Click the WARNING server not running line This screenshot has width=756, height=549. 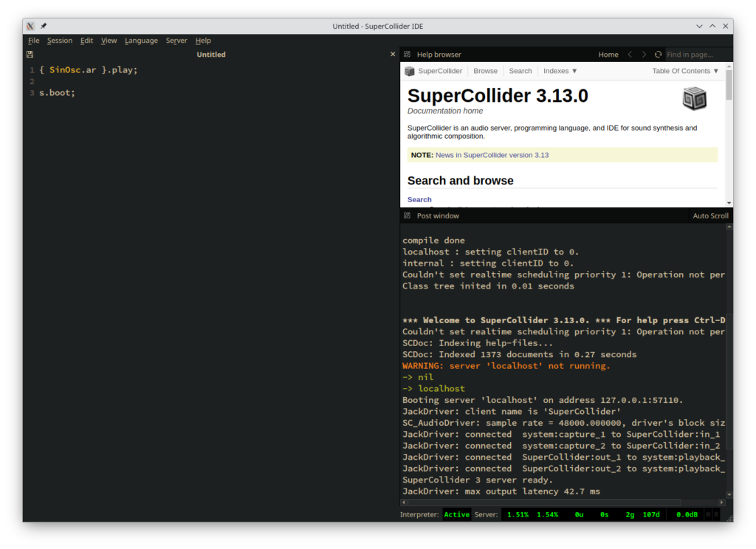[x=506, y=366]
